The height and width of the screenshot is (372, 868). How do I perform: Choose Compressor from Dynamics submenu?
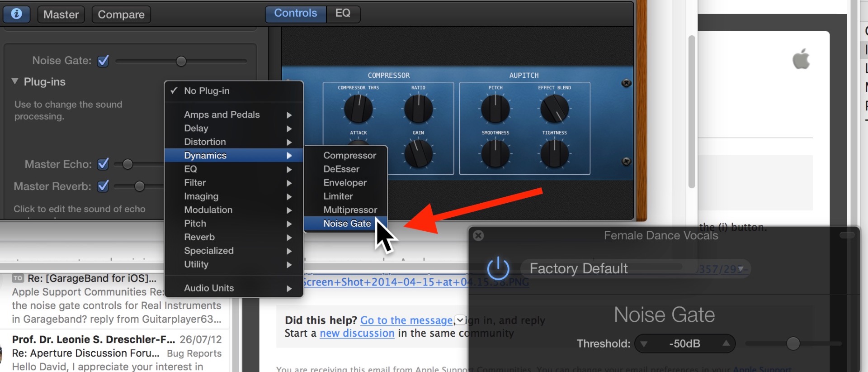coord(346,155)
